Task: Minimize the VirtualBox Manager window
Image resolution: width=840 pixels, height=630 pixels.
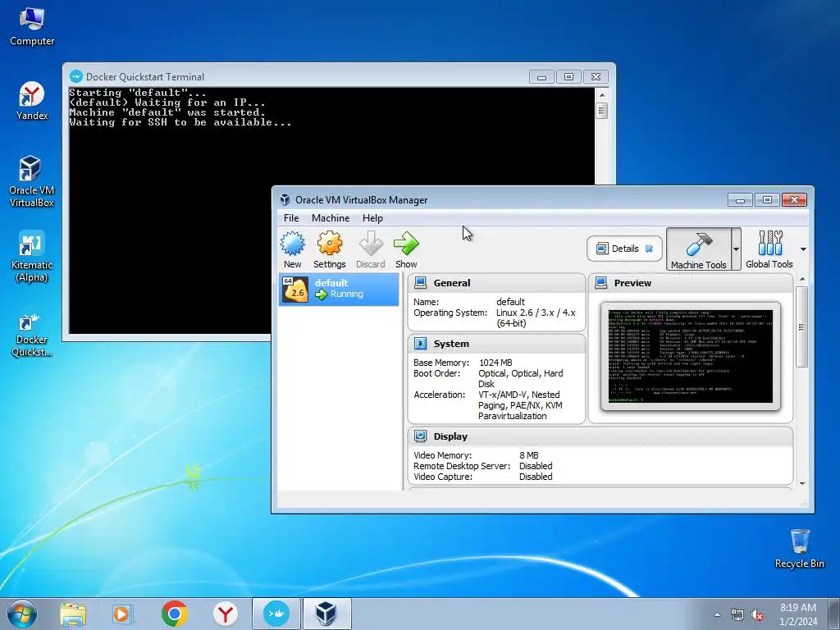Action: [741, 200]
